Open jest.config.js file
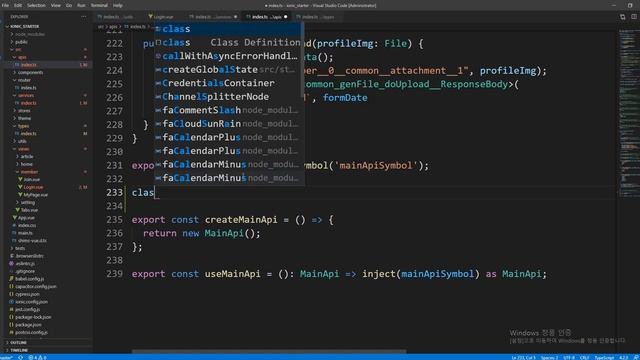 27,309
